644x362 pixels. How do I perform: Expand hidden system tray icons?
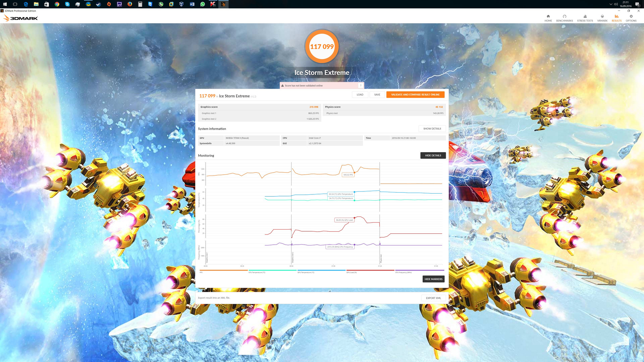[611, 4]
